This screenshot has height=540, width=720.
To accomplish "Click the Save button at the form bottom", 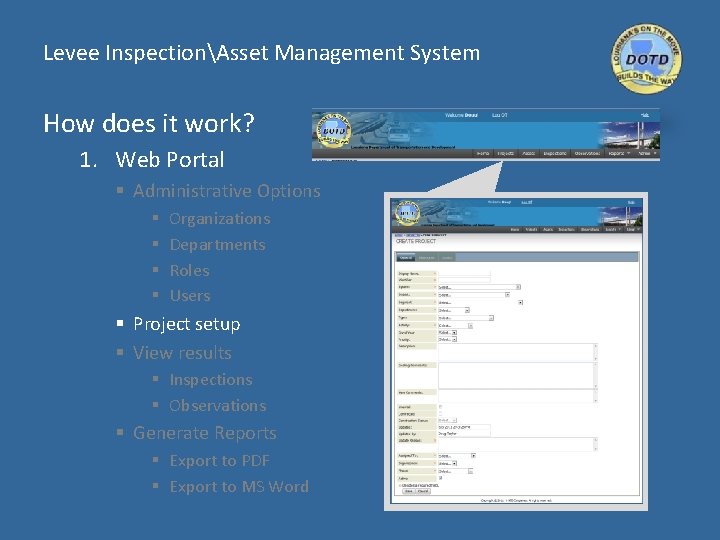I will [x=409, y=491].
